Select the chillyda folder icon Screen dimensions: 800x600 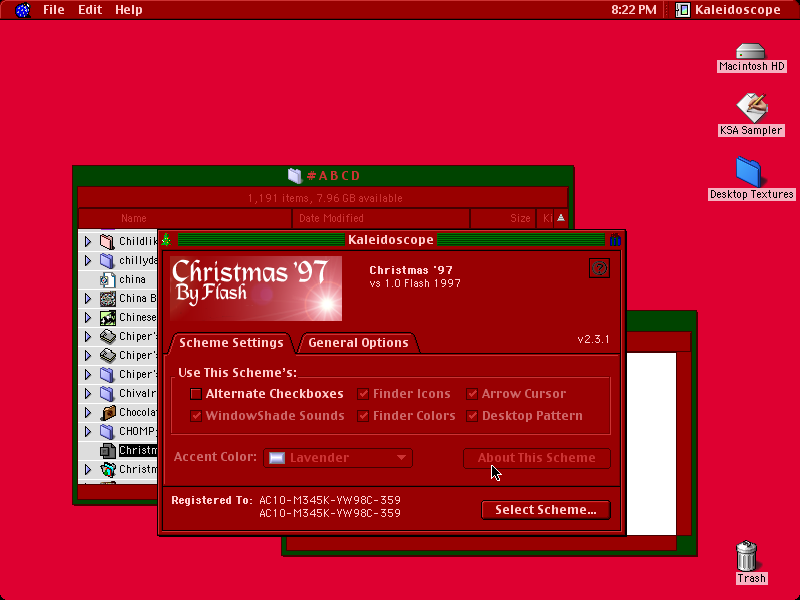(x=107, y=260)
